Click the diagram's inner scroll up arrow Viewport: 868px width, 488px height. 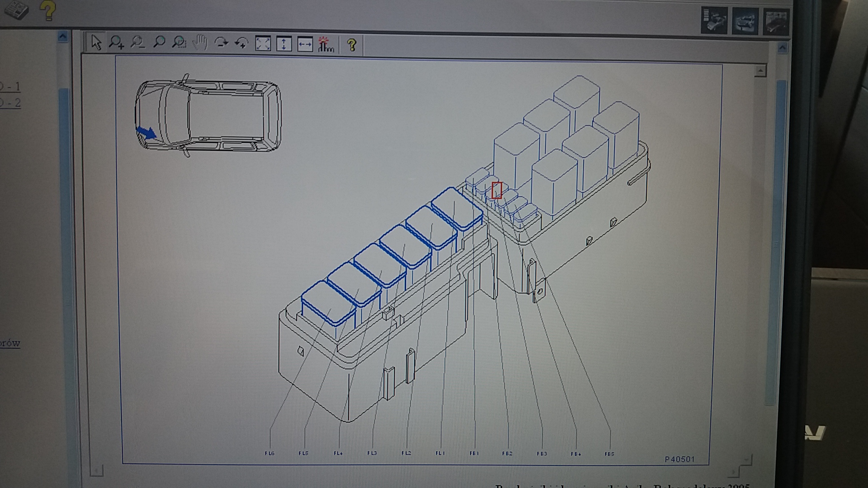(760, 71)
